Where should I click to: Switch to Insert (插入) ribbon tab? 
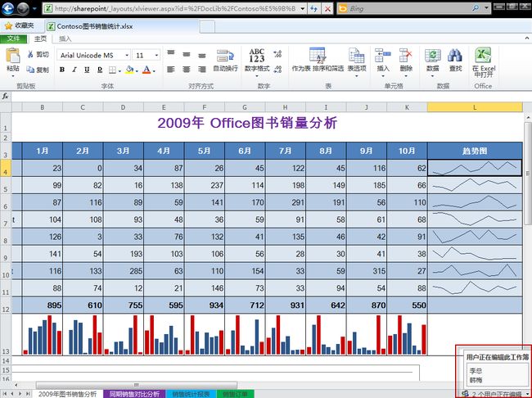pos(65,38)
